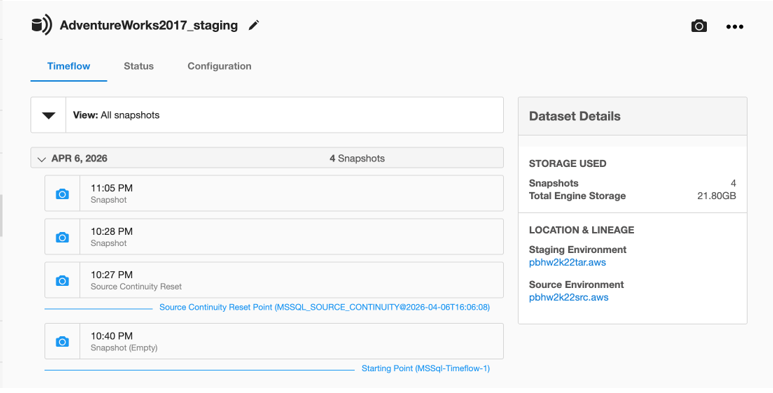Screen dimensions: 773x393
Task: Select the 10:40 PM Snapshot (Empty) row
Action: point(274,341)
